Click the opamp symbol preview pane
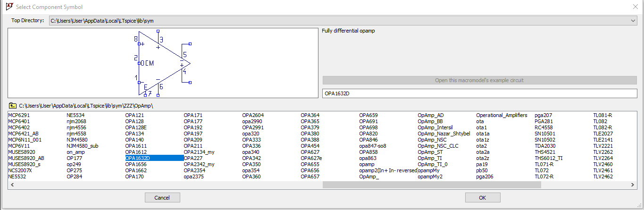 coord(163,63)
